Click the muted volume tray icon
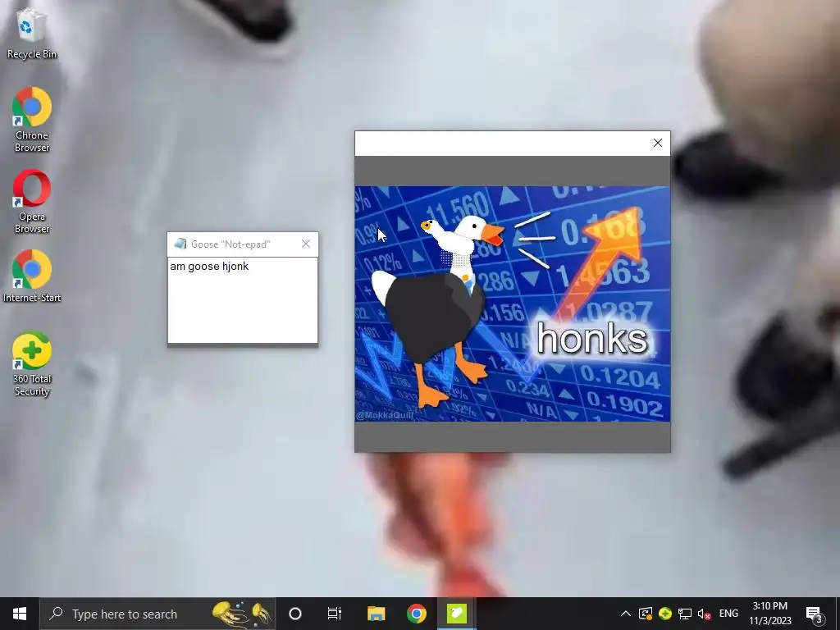840x630 pixels. click(704, 614)
